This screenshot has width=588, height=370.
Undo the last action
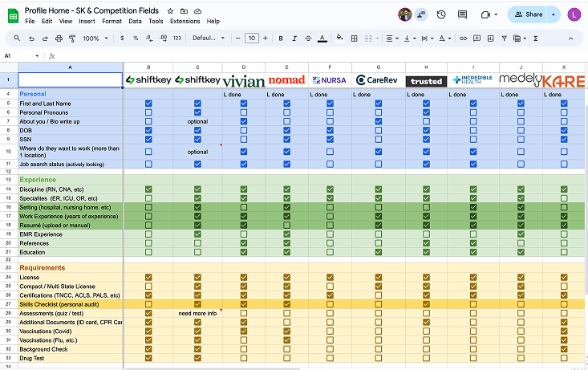point(31,39)
